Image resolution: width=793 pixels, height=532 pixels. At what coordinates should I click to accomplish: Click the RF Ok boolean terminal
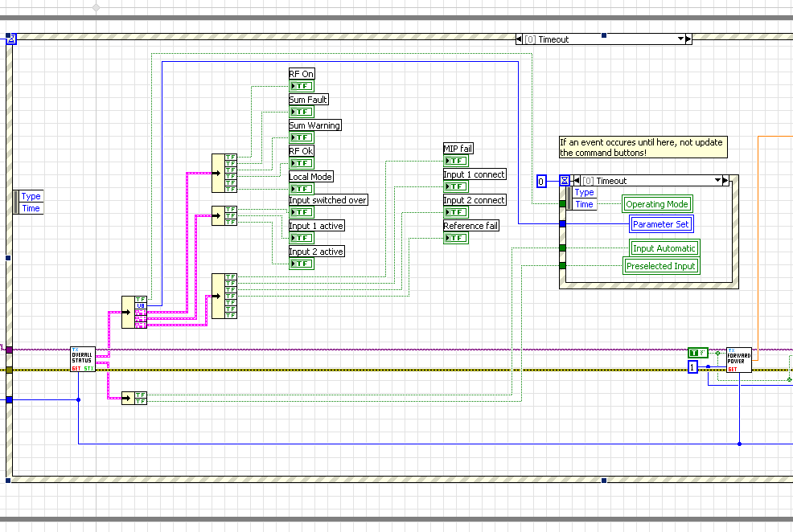pos(302,163)
